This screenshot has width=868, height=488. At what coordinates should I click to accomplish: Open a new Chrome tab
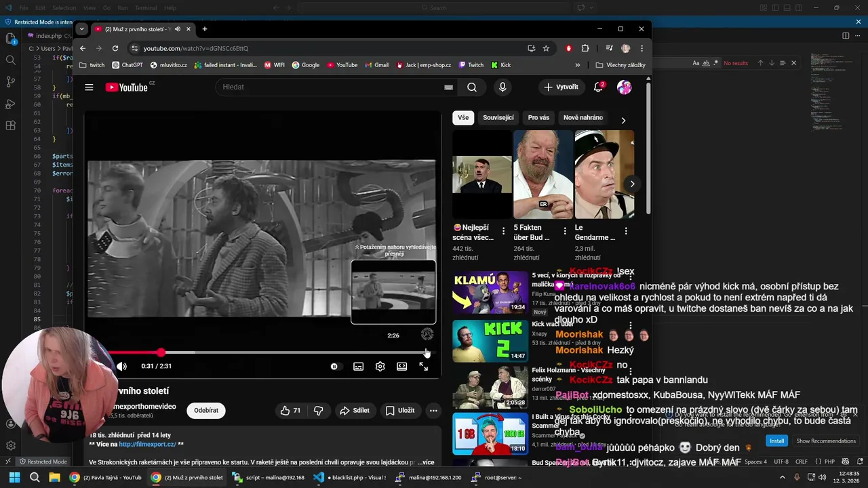click(204, 29)
